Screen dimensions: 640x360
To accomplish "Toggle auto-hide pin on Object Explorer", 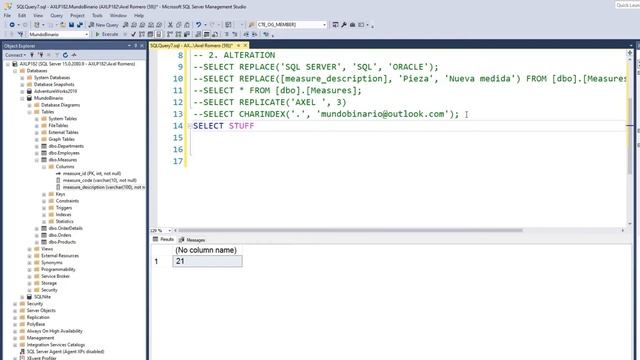I will [x=136, y=46].
